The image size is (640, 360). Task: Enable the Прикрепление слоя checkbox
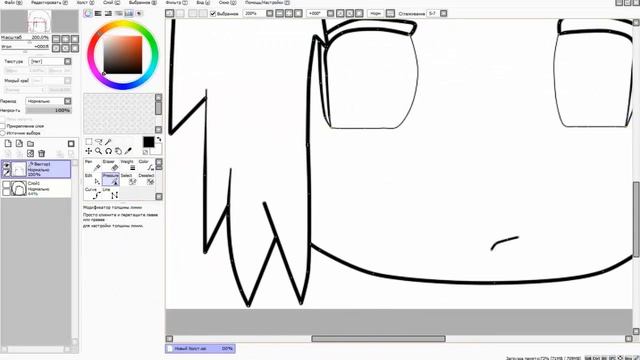click(3, 126)
